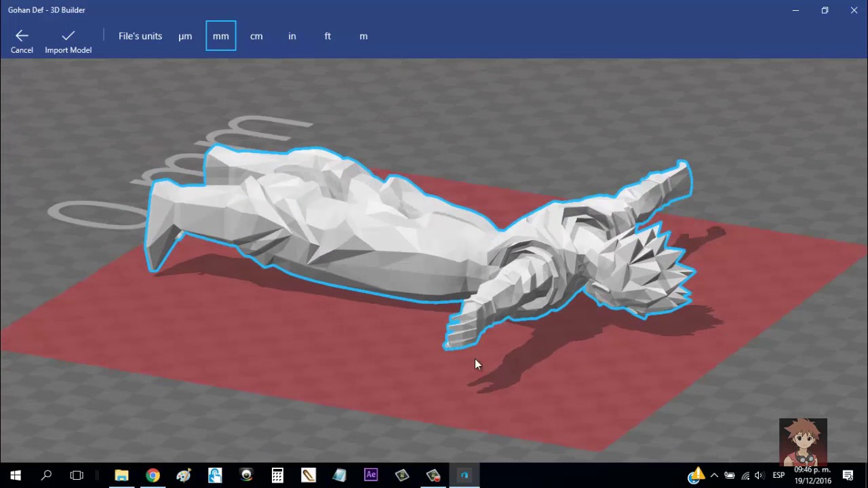
Task: Click the warning alert tray icon
Action: click(x=696, y=475)
